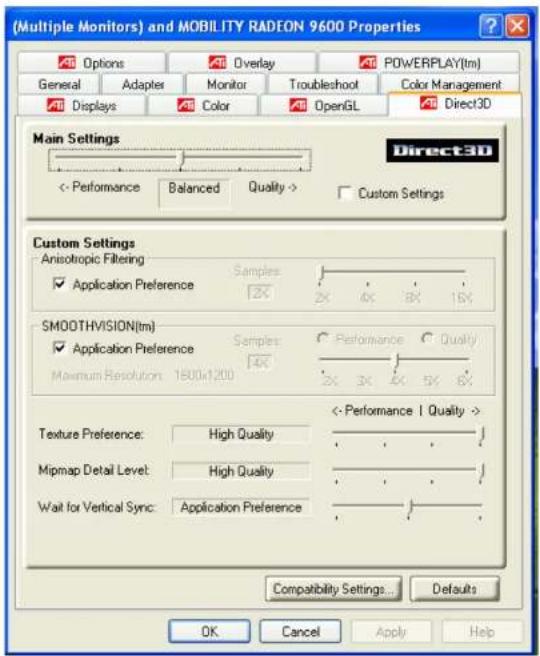Uncheck Anisotropic Filtering Application Preference
540x656 pixels.
pyautogui.click(x=59, y=284)
